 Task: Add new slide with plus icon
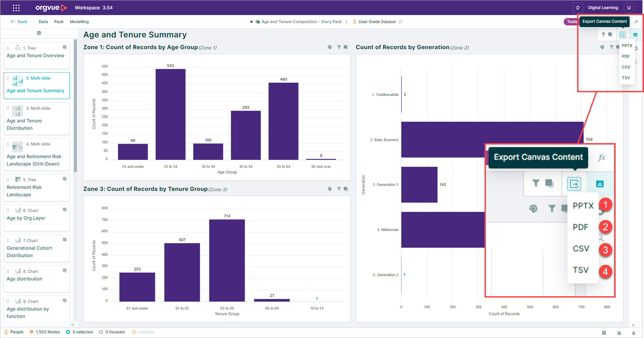click(x=39, y=33)
